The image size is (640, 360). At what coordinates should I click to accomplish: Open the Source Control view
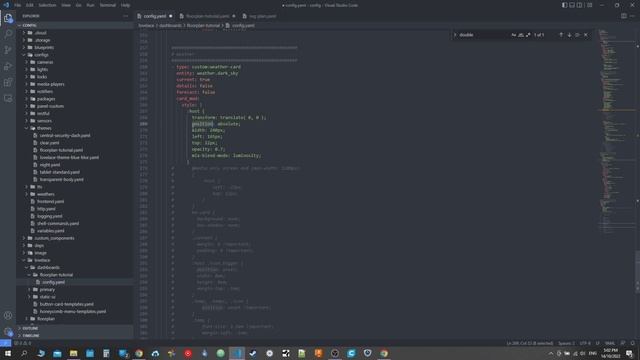tap(8, 50)
